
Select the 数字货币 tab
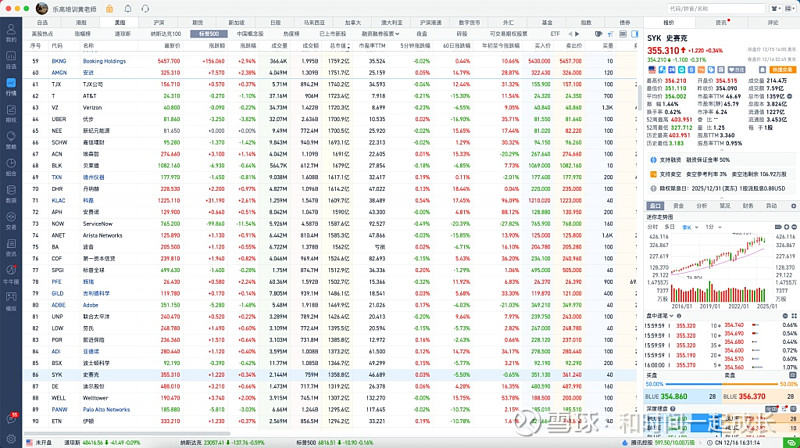tap(469, 22)
